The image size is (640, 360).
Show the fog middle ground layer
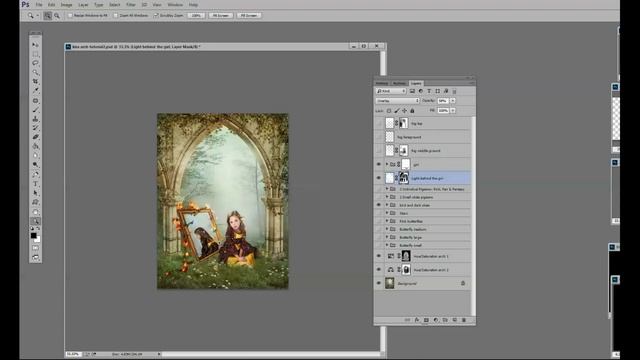click(378, 151)
